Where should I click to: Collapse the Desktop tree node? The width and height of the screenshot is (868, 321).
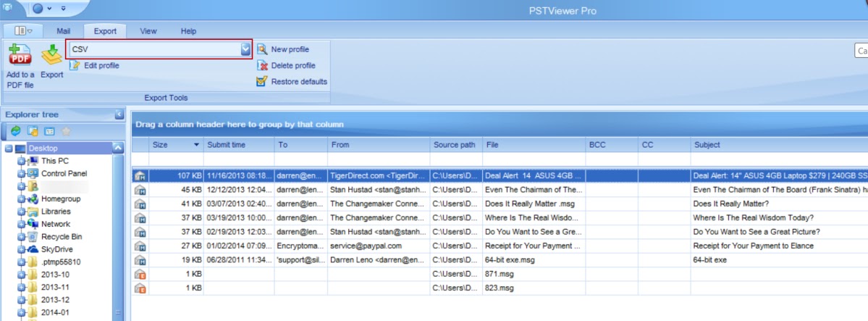point(9,149)
